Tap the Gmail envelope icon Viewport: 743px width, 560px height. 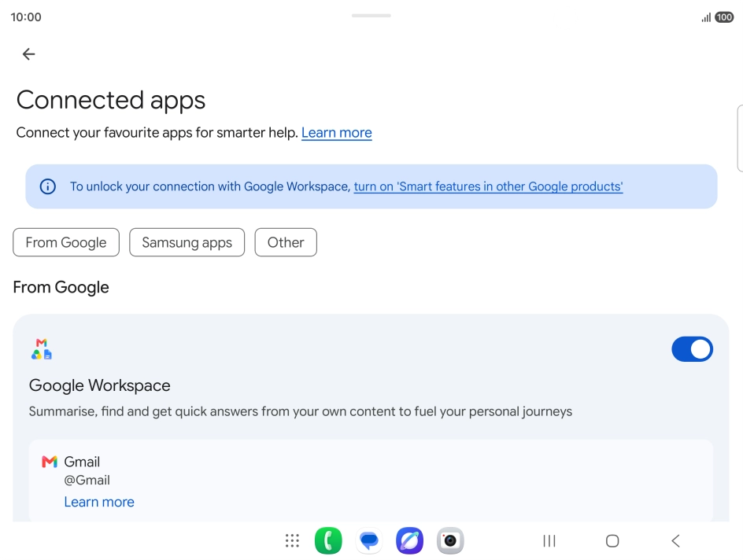[x=50, y=462]
